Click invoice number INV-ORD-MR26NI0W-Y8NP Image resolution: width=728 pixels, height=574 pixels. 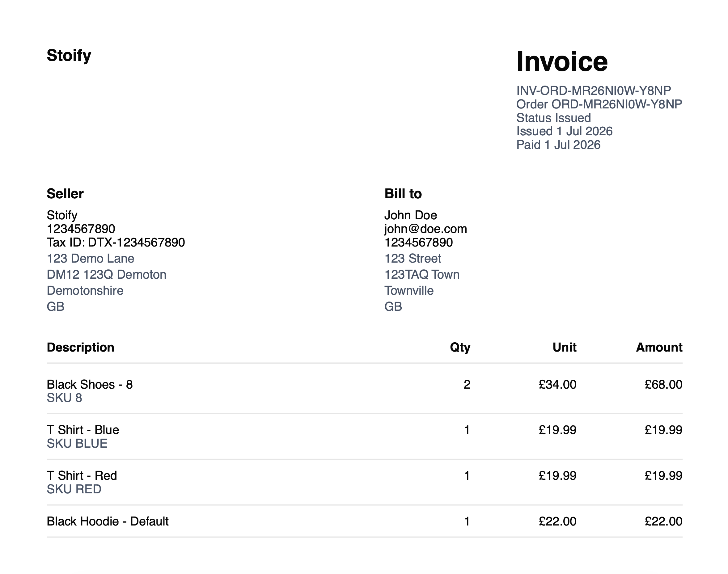click(594, 91)
